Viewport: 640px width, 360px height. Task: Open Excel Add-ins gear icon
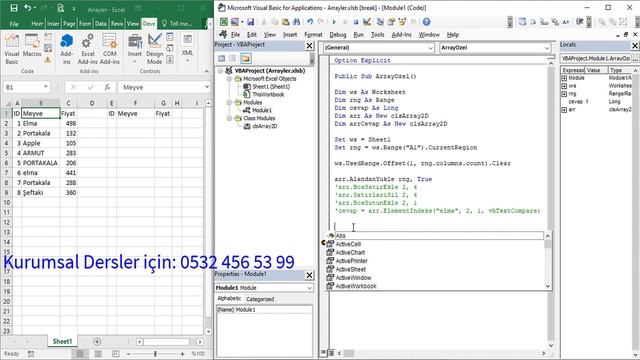point(87,49)
